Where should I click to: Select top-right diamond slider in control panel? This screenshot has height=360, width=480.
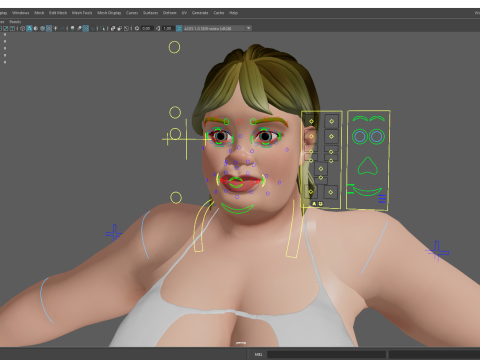331,121
